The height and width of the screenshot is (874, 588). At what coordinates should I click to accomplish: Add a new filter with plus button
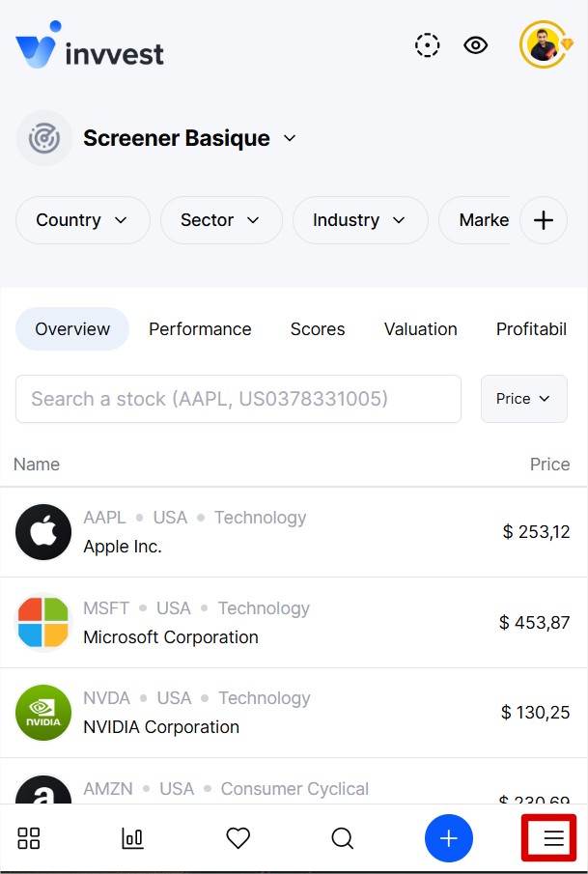[x=544, y=220]
